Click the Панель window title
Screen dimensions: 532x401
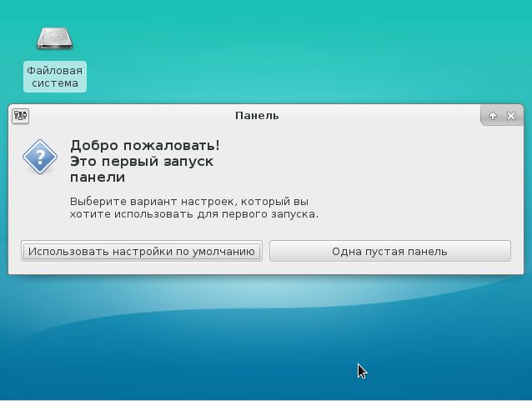click(257, 116)
